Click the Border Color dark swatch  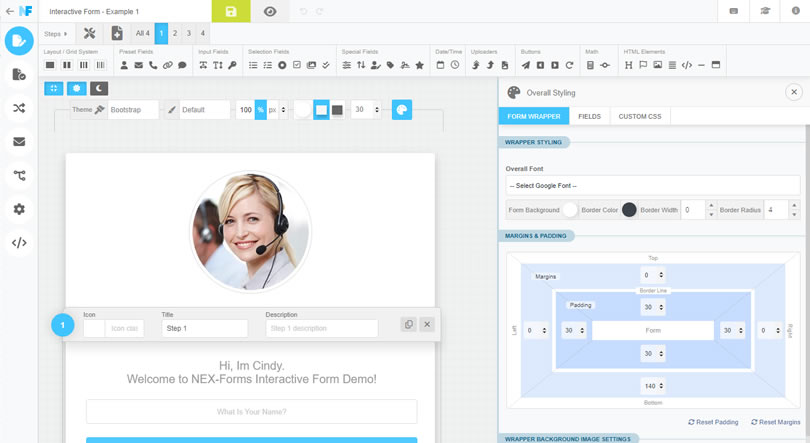629,210
